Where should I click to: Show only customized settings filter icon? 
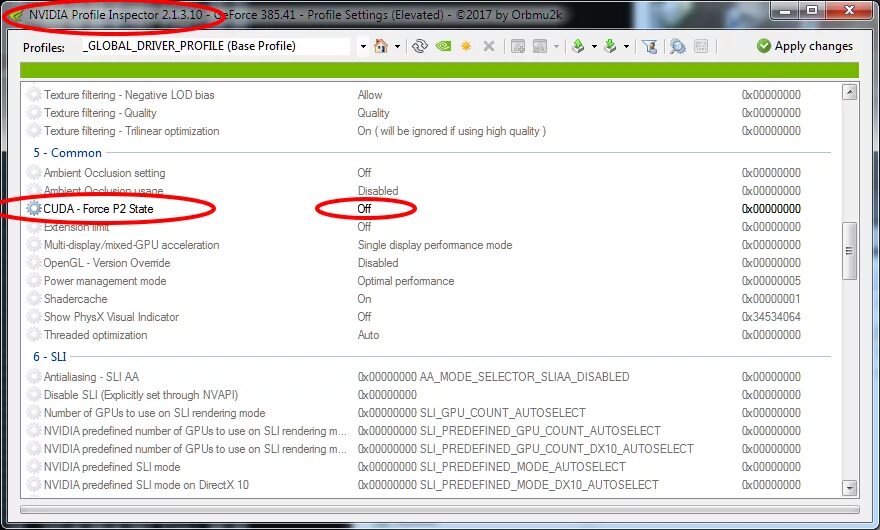[650, 47]
